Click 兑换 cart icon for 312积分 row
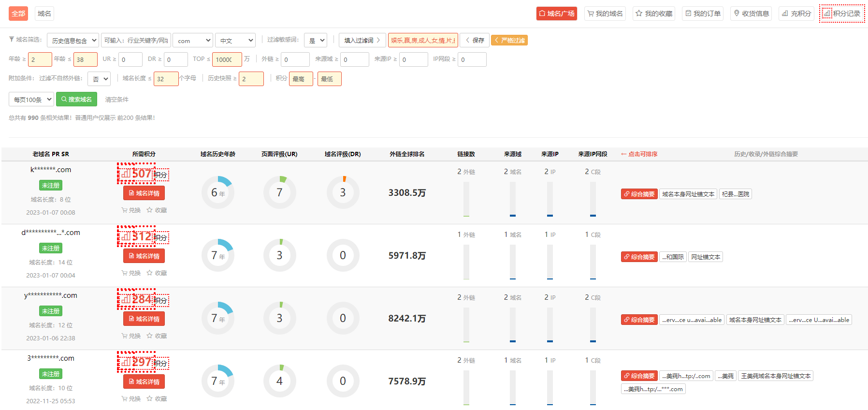The image size is (868, 410). click(131, 273)
